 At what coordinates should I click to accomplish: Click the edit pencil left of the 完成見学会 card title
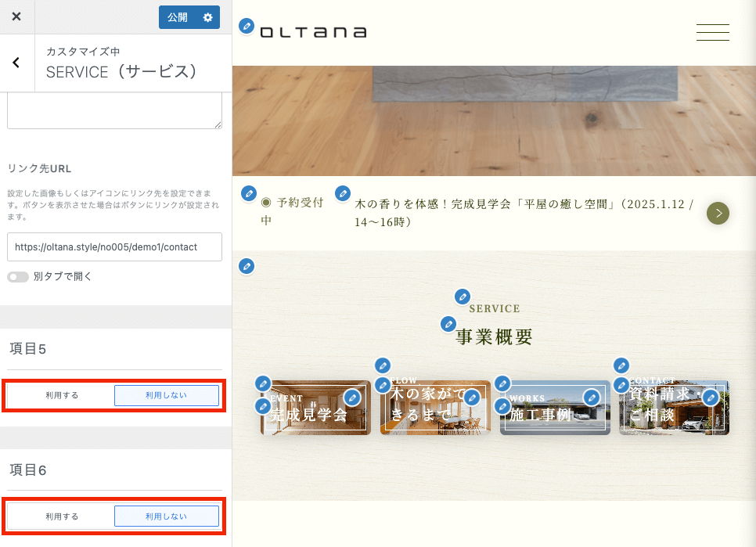263,406
